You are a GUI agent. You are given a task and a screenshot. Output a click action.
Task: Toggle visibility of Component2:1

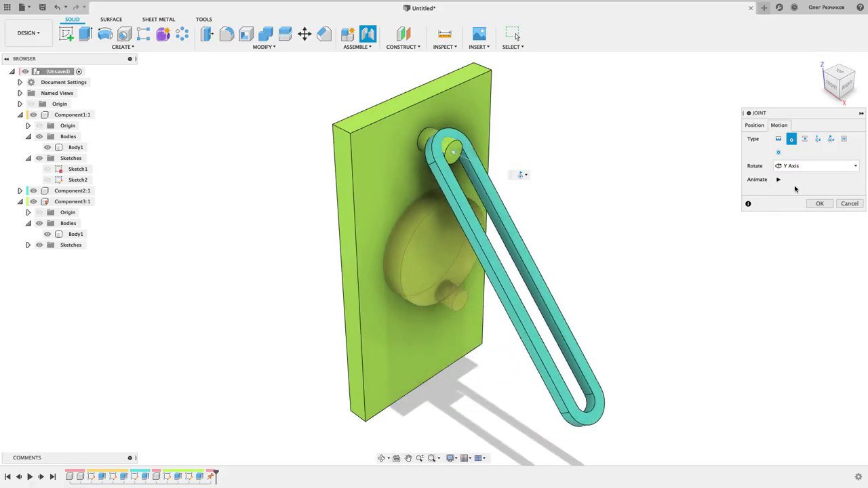tap(33, 190)
